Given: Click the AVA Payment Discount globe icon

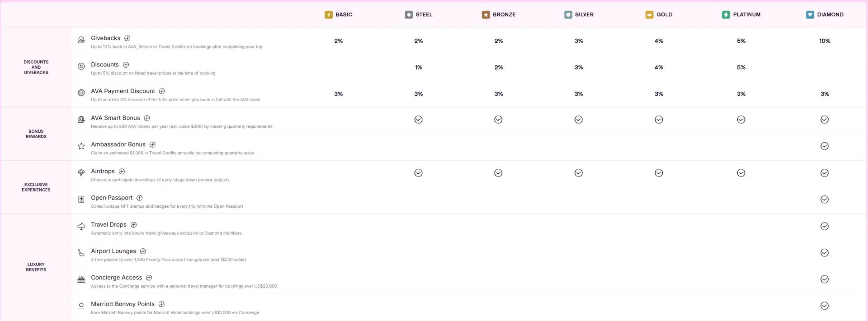Looking at the screenshot, I should click(81, 93).
